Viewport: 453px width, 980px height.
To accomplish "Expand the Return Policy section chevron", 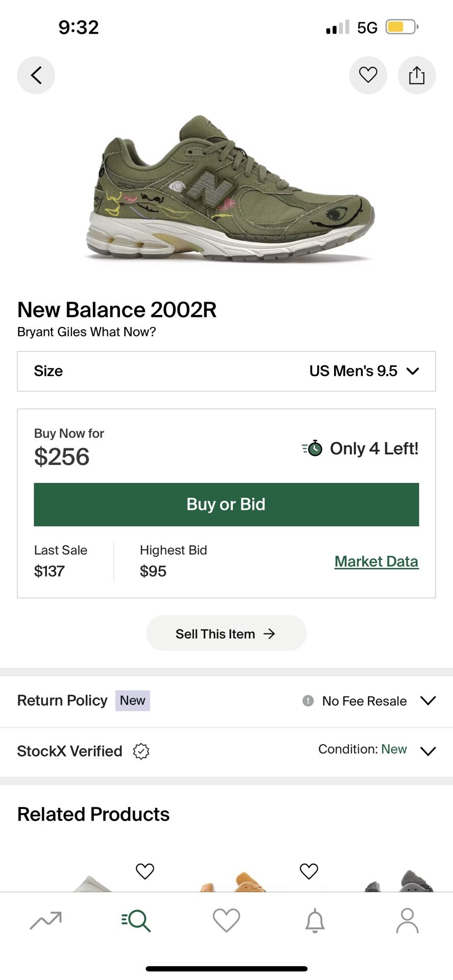I will tap(428, 700).
